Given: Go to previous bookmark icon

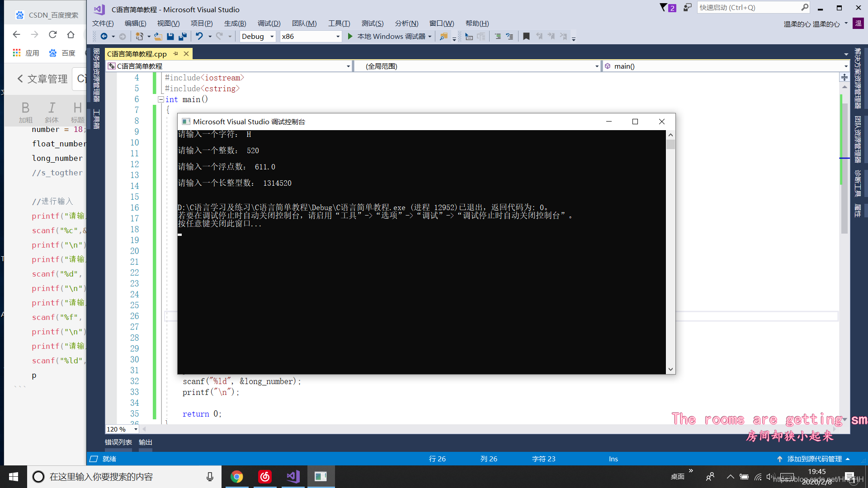Looking at the screenshot, I should tap(539, 36).
